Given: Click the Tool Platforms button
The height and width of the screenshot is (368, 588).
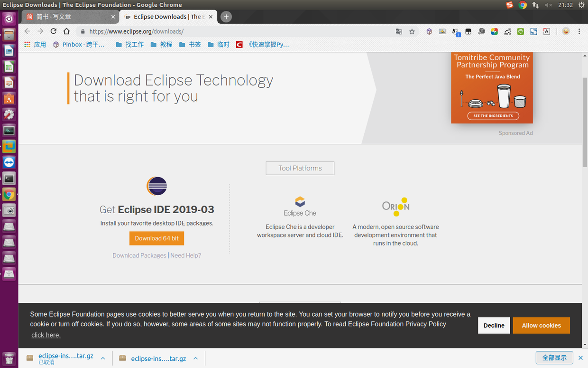Looking at the screenshot, I should click(x=300, y=168).
